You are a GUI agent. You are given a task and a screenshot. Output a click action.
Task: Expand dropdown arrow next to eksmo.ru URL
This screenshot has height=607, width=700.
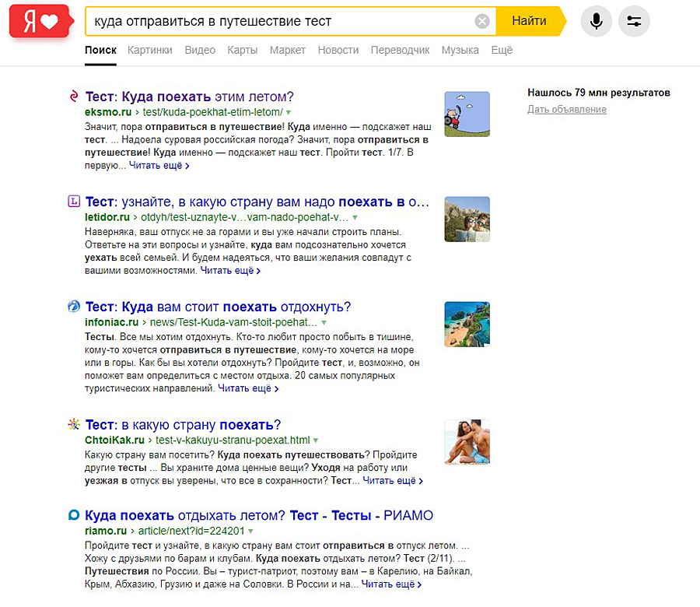289,112
